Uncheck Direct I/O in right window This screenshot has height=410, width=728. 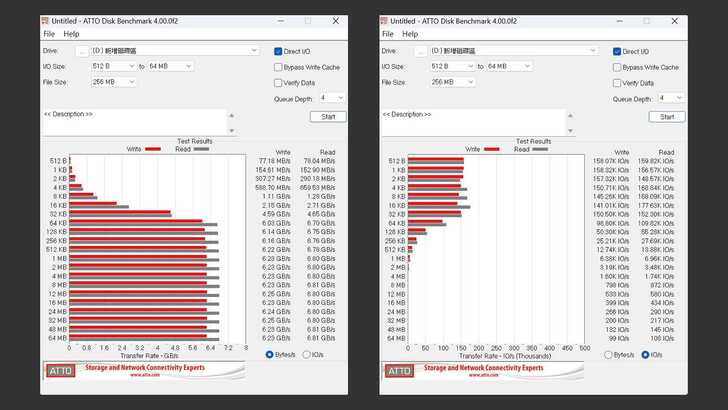[x=617, y=52]
